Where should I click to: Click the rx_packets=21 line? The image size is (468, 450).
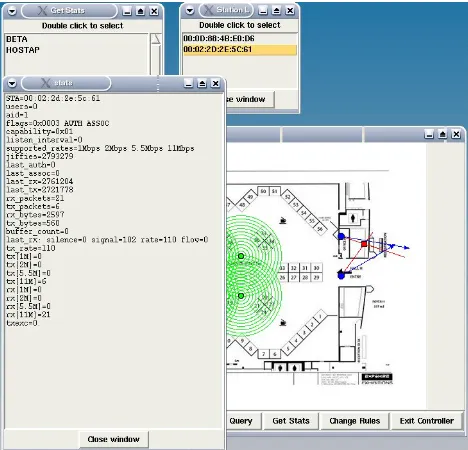click(35, 198)
